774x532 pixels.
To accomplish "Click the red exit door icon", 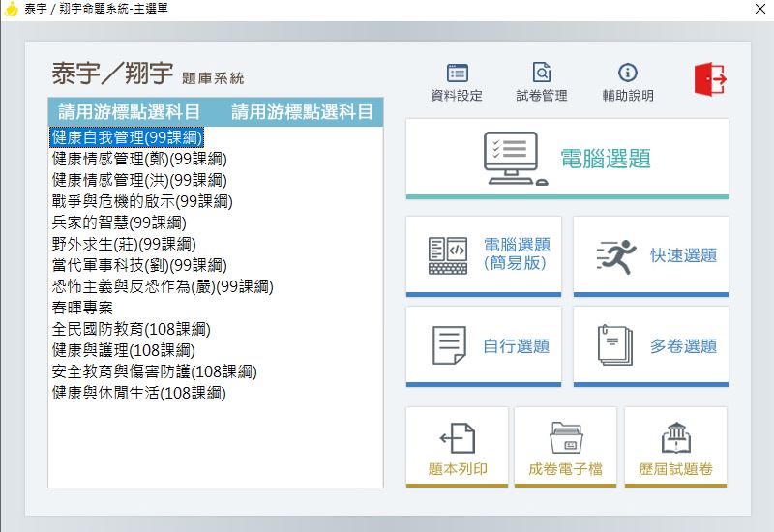I will tap(709, 79).
